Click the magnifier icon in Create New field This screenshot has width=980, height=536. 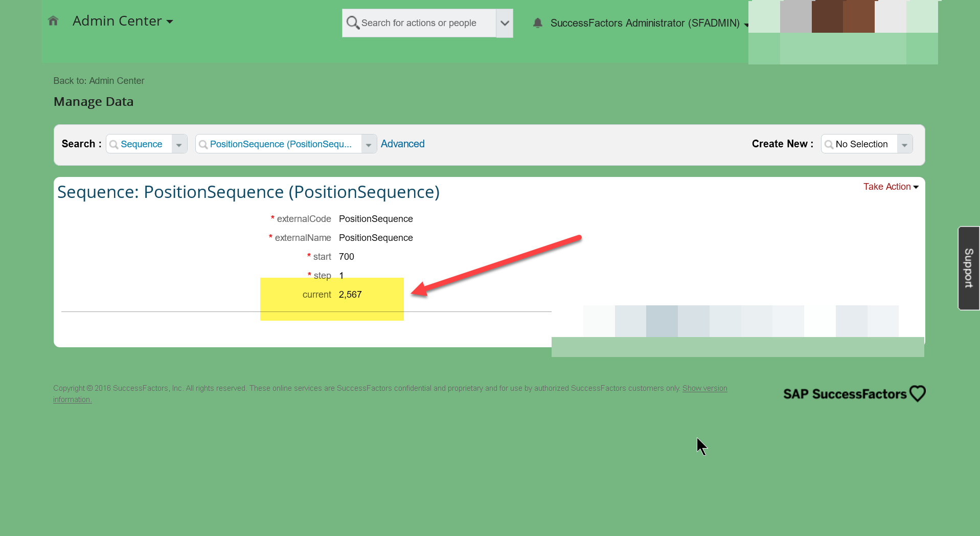click(829, 145)
